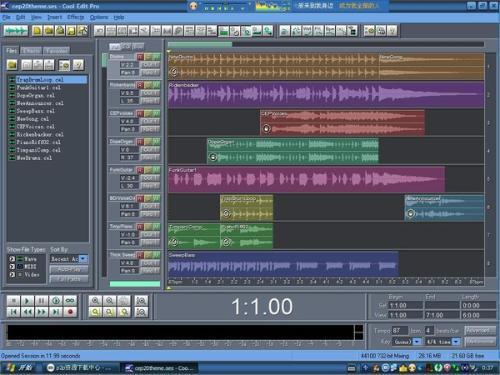Switch to the Effects tab in organizer panel

tap(31, 50)
